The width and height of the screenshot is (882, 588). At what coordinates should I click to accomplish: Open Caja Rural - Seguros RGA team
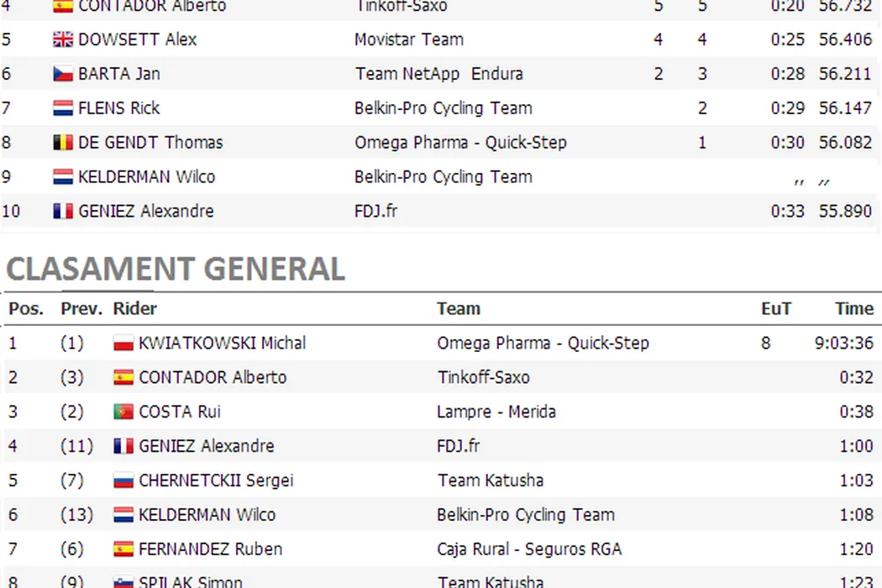(x=529, y=549)
